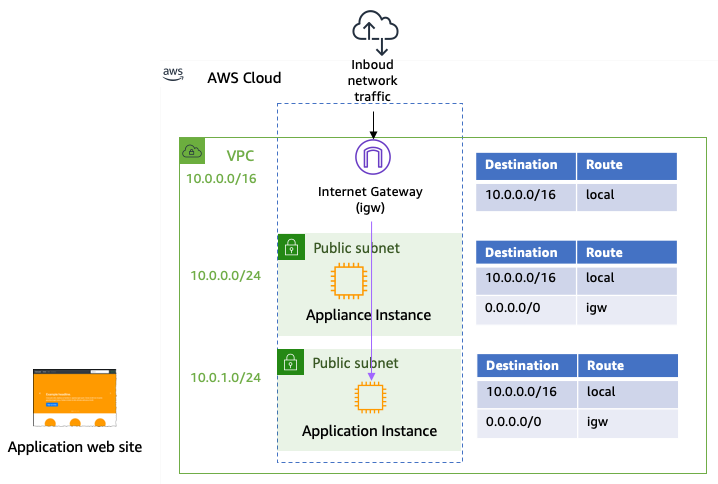The height and width of the screenshot is (484, 718).
Task: Click the lock icon of the 10.0.0.0/24 subnet
Action: (291, 247)
